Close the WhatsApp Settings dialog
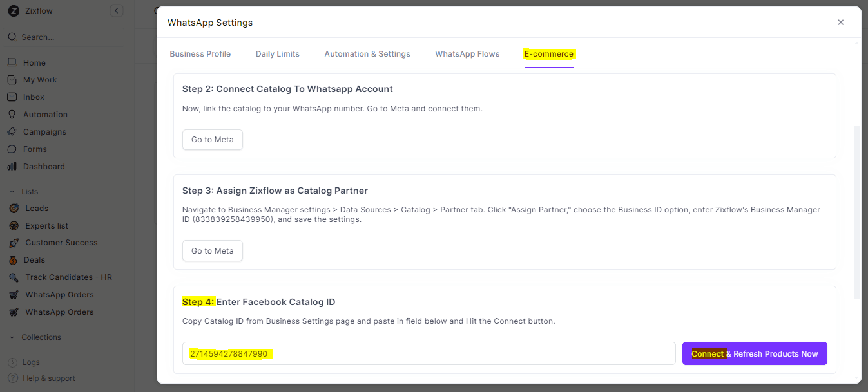 (840, 23)
